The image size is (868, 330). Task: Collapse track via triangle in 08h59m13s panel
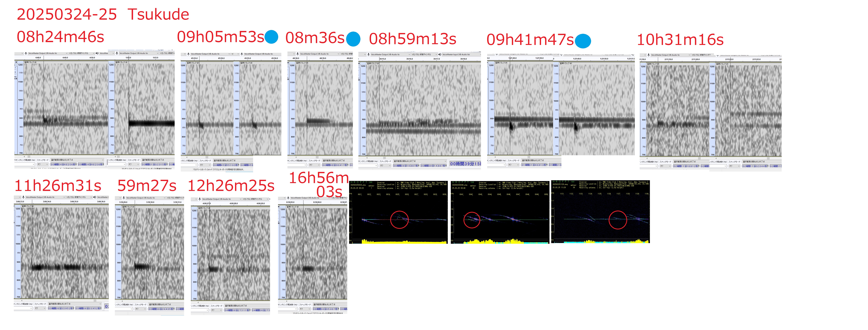click(x=359, y=64)
